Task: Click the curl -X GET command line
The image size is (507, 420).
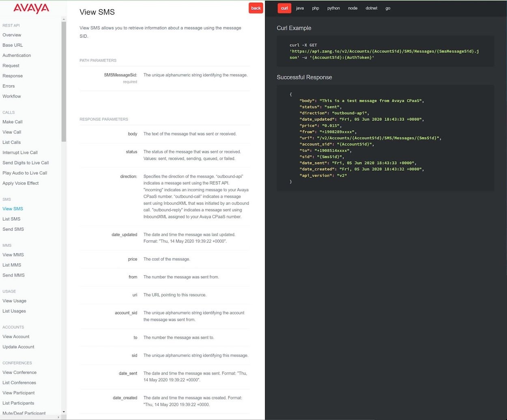Action: (x=303, y=45)
